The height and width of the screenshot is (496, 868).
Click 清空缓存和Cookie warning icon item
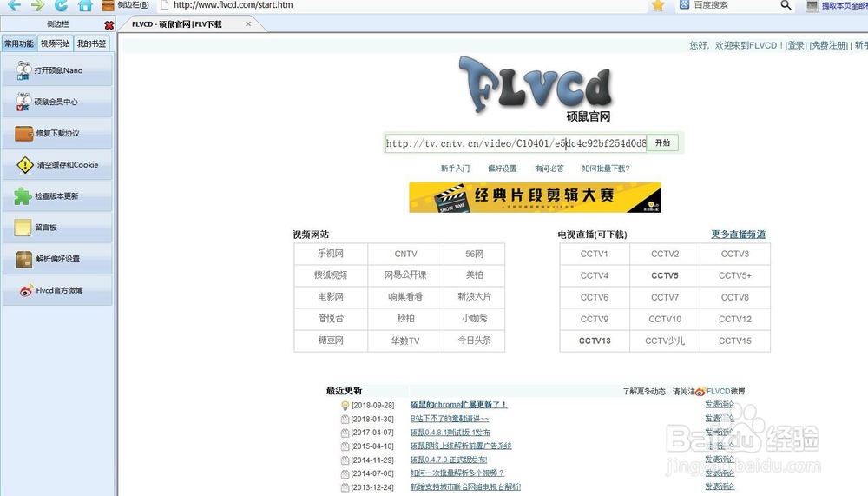pyautogui.click(x=57, y=164)
